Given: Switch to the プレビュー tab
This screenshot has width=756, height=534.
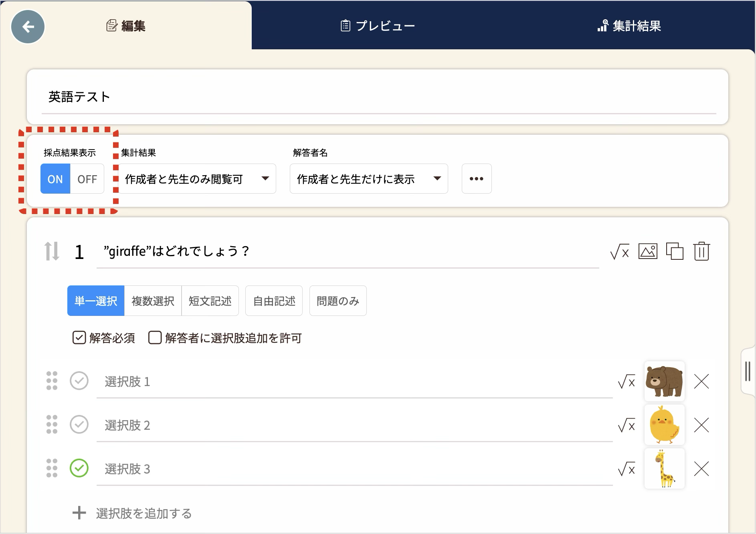Looking at the screenshot, I should tap(378, 26).
